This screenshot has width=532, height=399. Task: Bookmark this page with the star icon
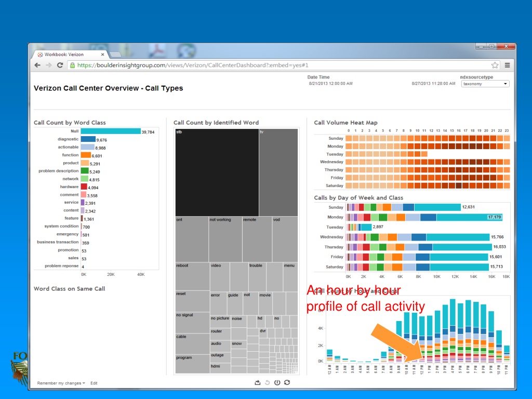495,65
